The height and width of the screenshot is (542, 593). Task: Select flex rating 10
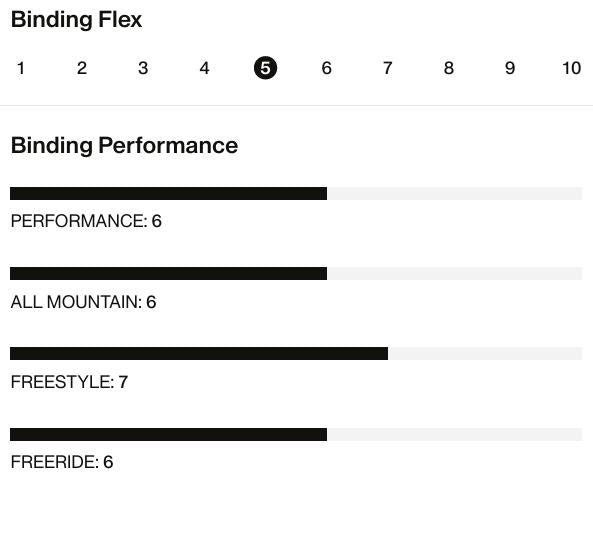pyautogui.click(x=571, y=68)
